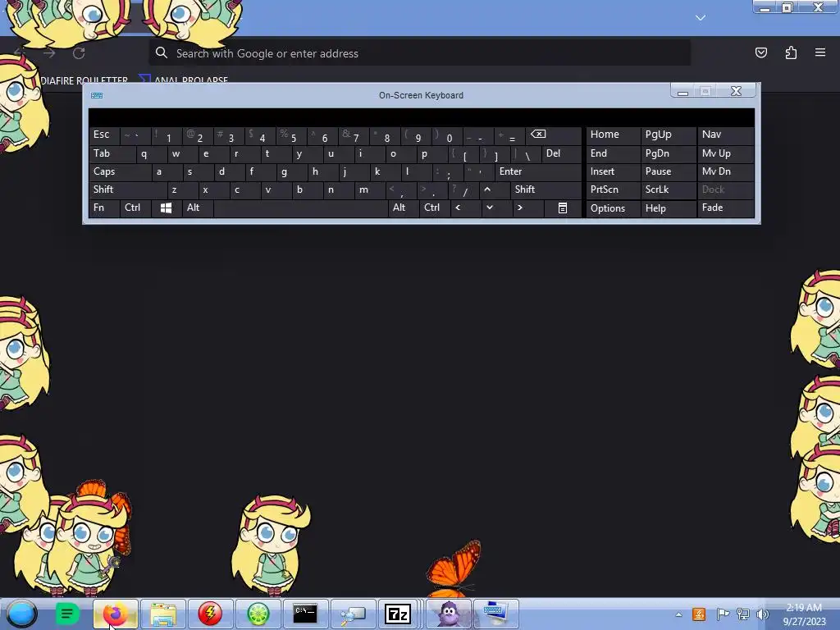Open the On-Screen Keyboard taskbar icon

click(x=496, y=614)
